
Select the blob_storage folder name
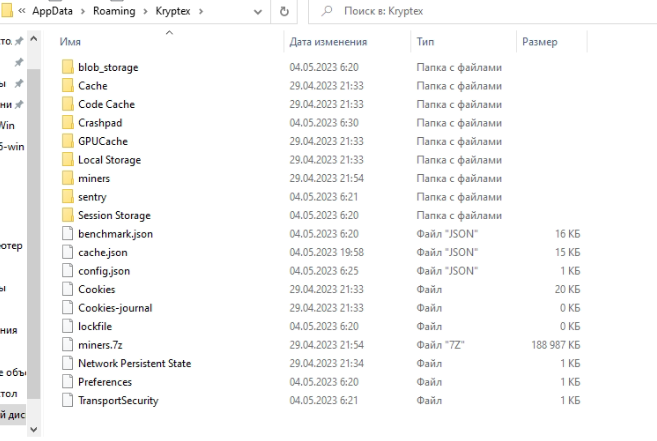108,67
